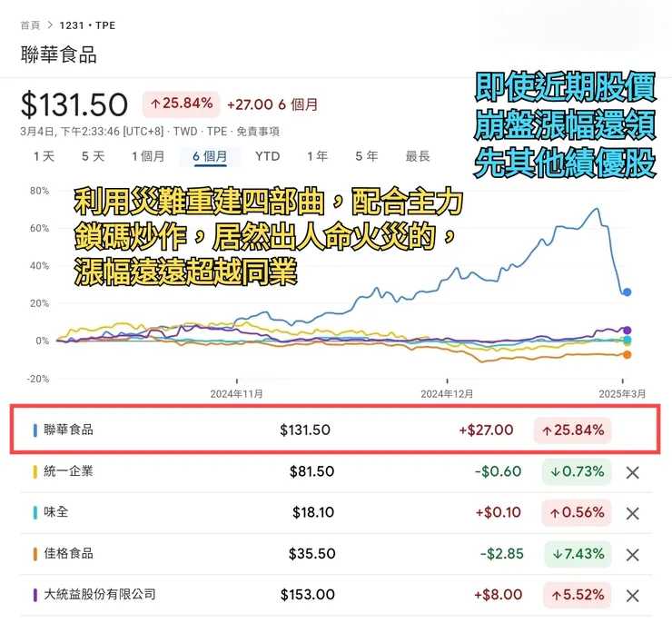Remove 大統益股份有限公司 from comparison
Screen dimensions: 672x623
(633, 596)
